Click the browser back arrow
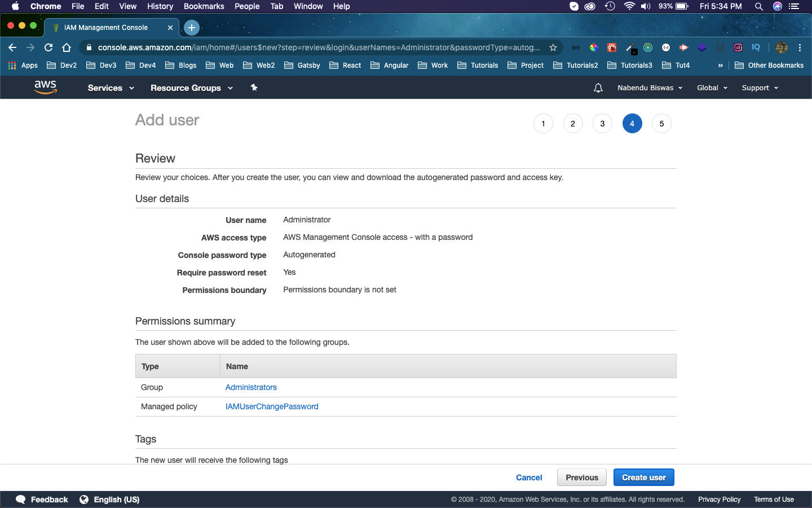 tap(12, 47)
